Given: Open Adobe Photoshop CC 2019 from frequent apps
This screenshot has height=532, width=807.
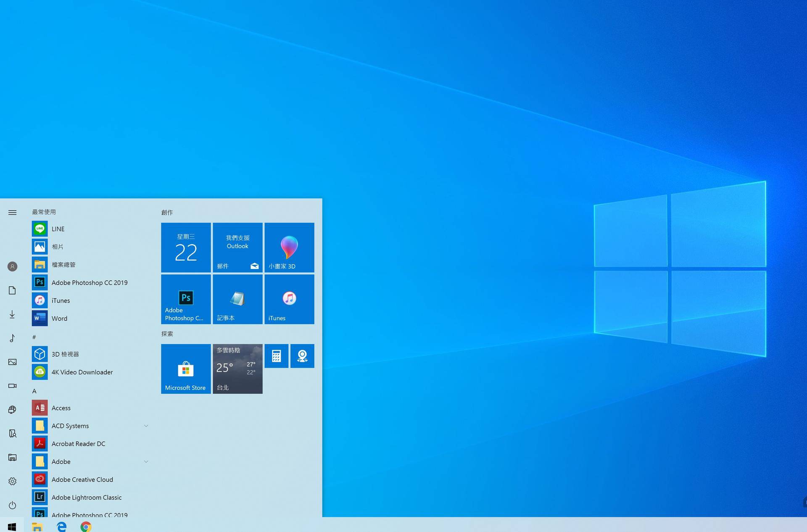Looking at the screenshot, I should click(x=89, y=282).
